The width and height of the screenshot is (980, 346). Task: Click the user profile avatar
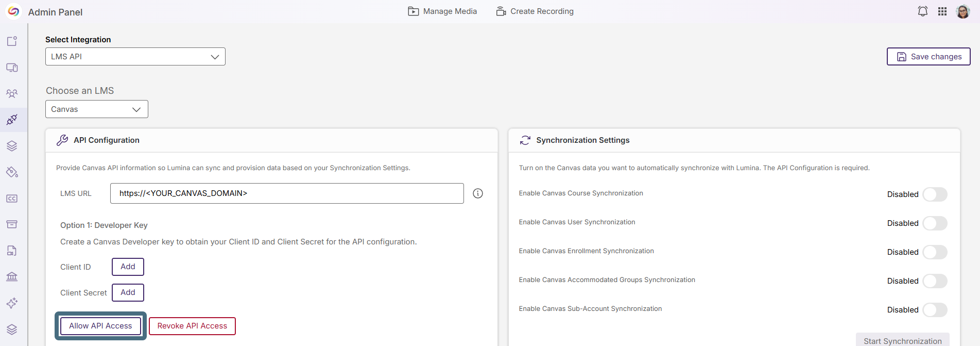point(963,11)
